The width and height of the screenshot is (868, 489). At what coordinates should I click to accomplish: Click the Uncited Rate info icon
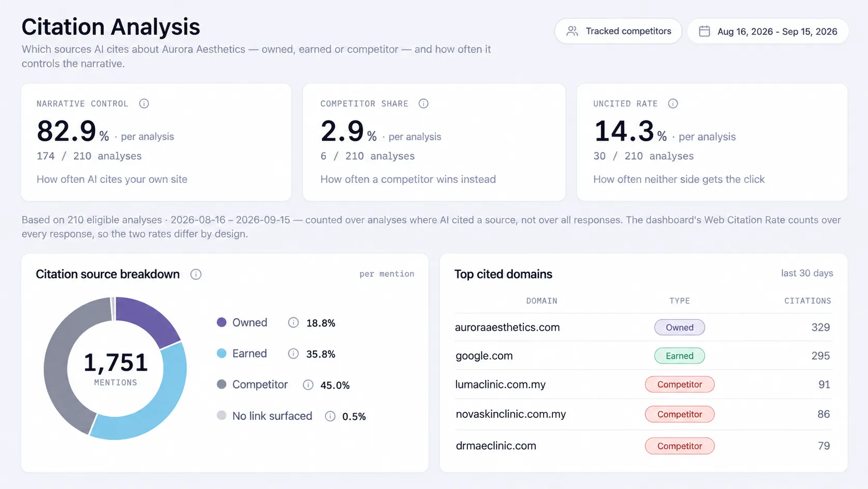673,103
